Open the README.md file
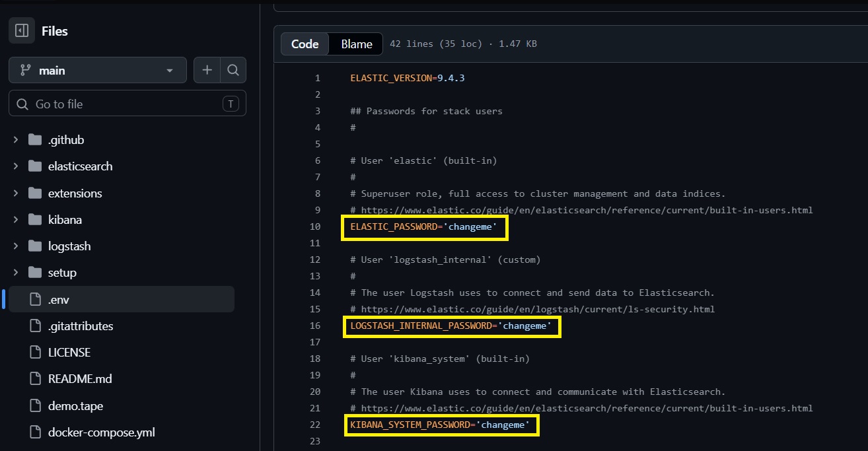 pyautogui.click(x=80, y=379)
